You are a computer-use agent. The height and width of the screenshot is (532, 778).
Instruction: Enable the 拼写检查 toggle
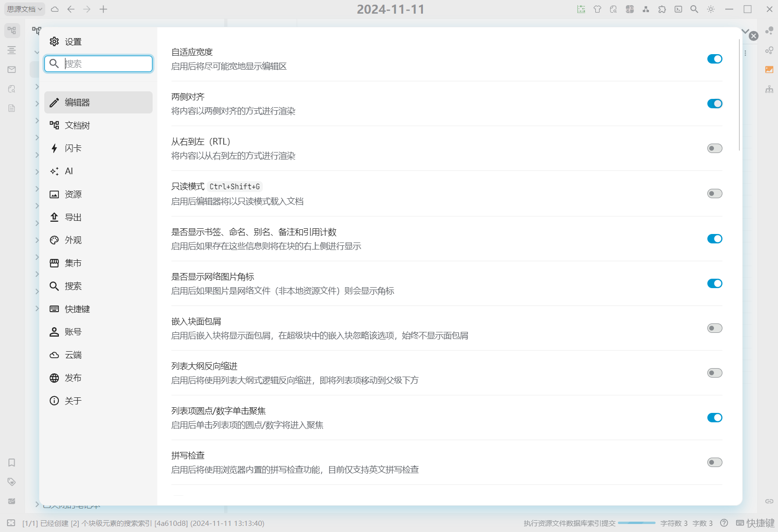(714, 462)
